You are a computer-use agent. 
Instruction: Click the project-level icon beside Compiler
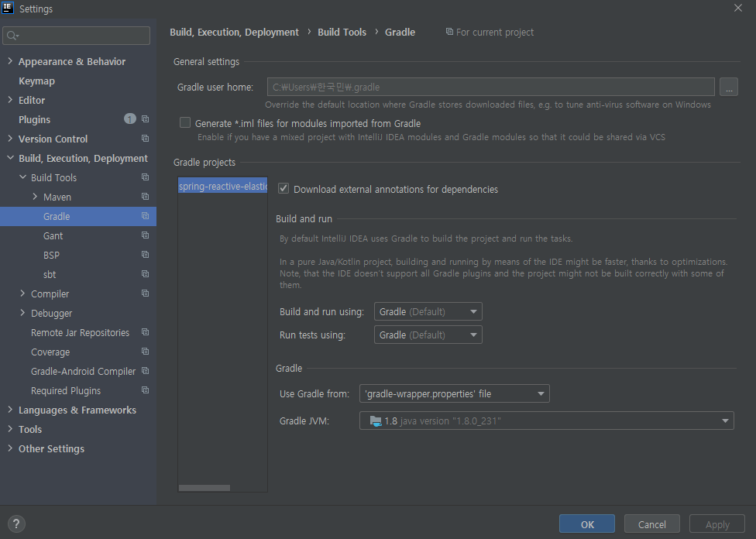click(145, 294)
